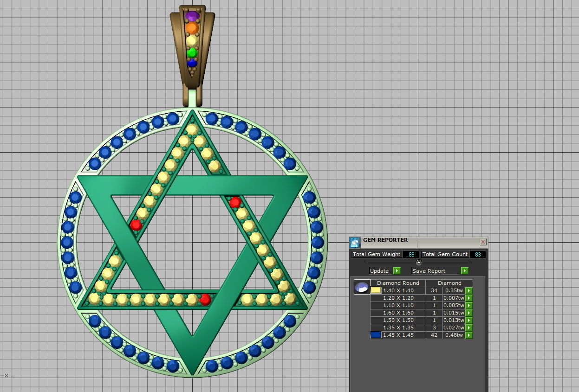Select the 1.20 X 1.20 size cell
Screen dimensions: 579x392
click(398, 298)
